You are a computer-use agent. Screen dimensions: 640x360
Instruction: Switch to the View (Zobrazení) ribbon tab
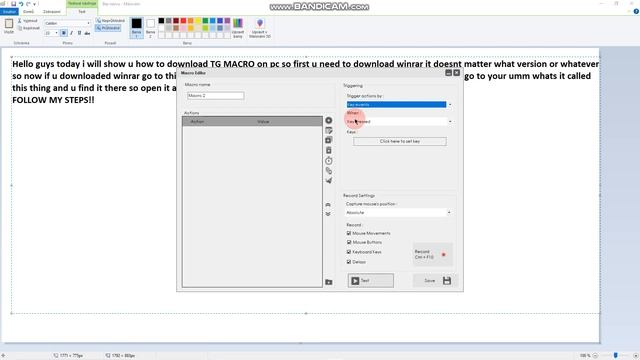(x=52, y=12)
